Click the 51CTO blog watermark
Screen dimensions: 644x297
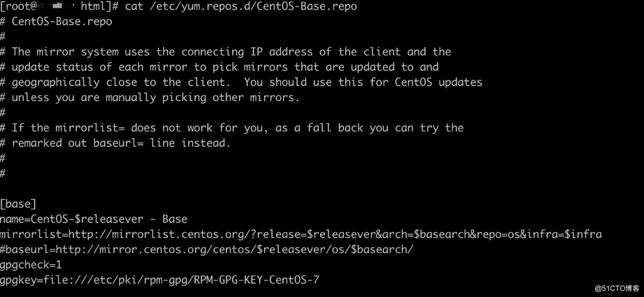pyautogui.click(x=617, y=288)
